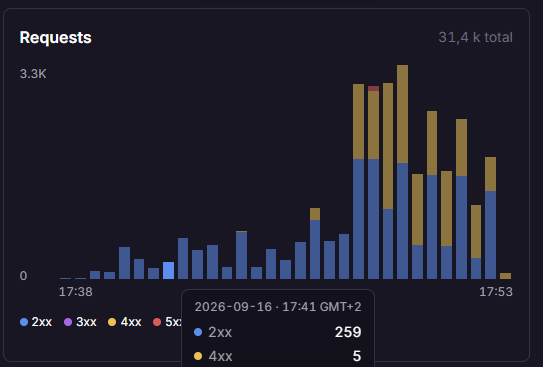Click the 4xx label in the tooltip
543x367 pixels.
221,356
